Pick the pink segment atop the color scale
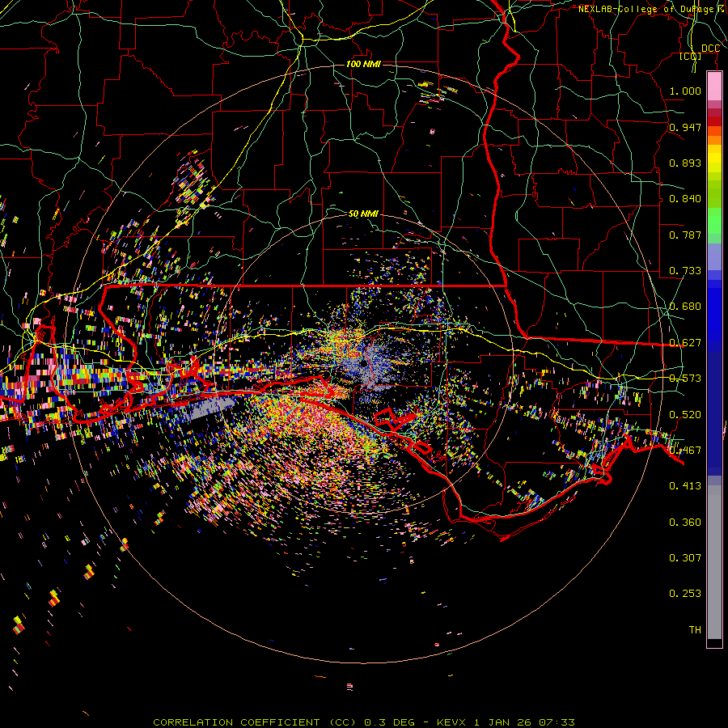 pyautogui.click(x=714, y=86)
